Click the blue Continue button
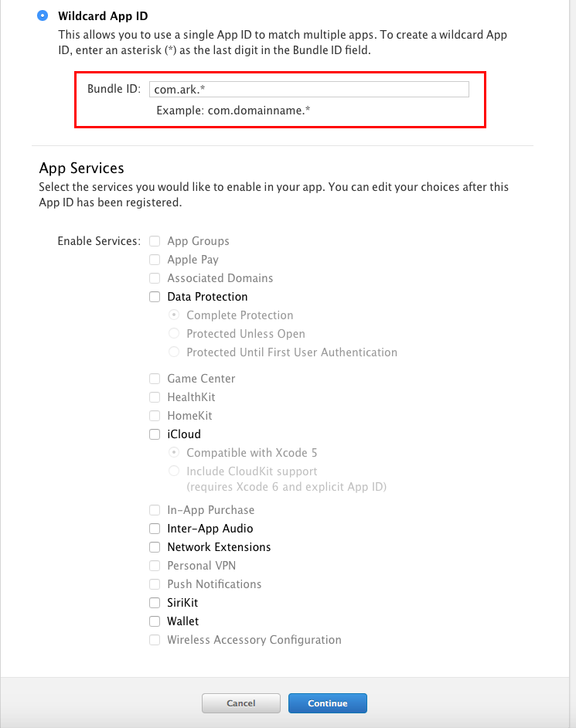 pos(328,703)
